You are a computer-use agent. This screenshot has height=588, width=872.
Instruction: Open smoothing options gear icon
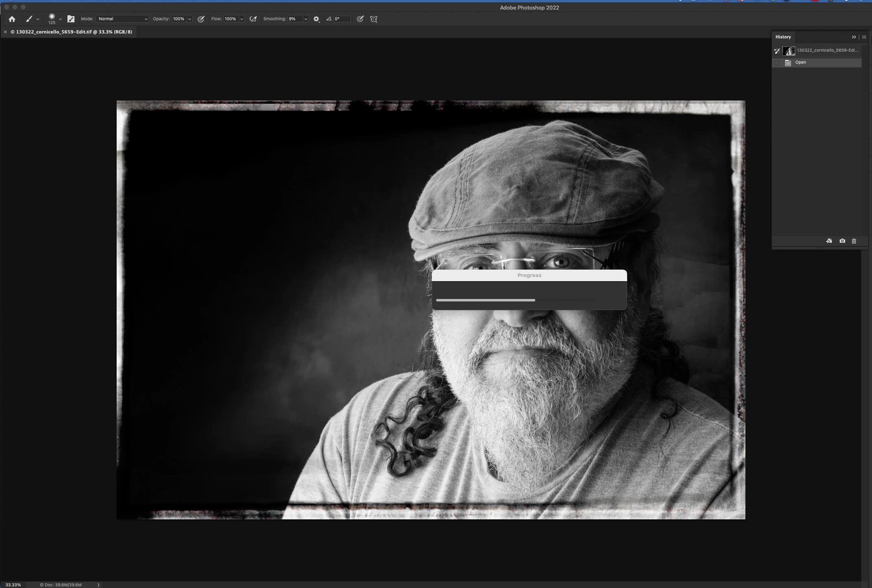tap(316, 19)
